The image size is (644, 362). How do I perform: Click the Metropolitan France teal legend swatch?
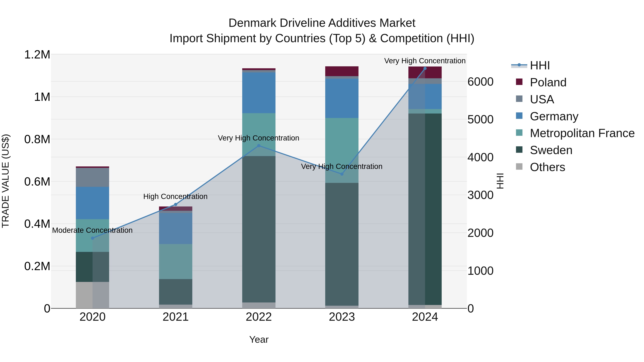pyautogui.click(x=519, y=132)
